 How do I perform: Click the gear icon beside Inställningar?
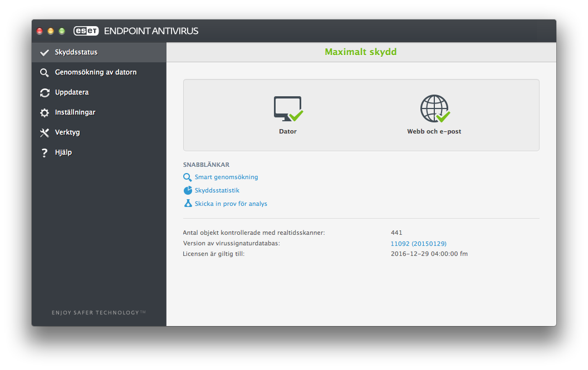[x=45, y=113]
